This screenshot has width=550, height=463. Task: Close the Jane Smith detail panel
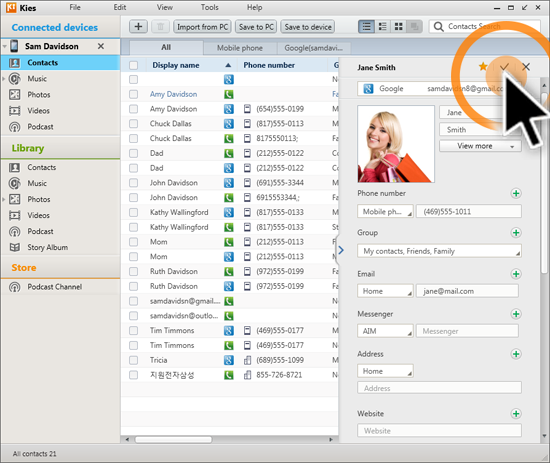tap(526, 66)
